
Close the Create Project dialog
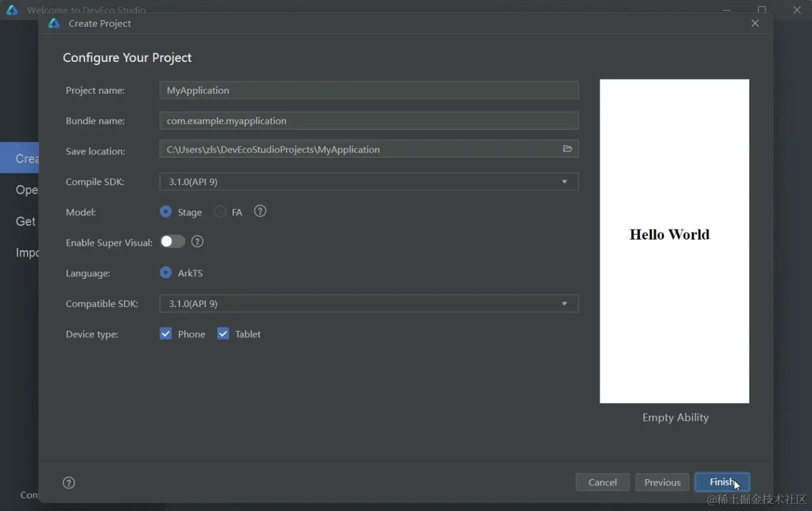755,23
